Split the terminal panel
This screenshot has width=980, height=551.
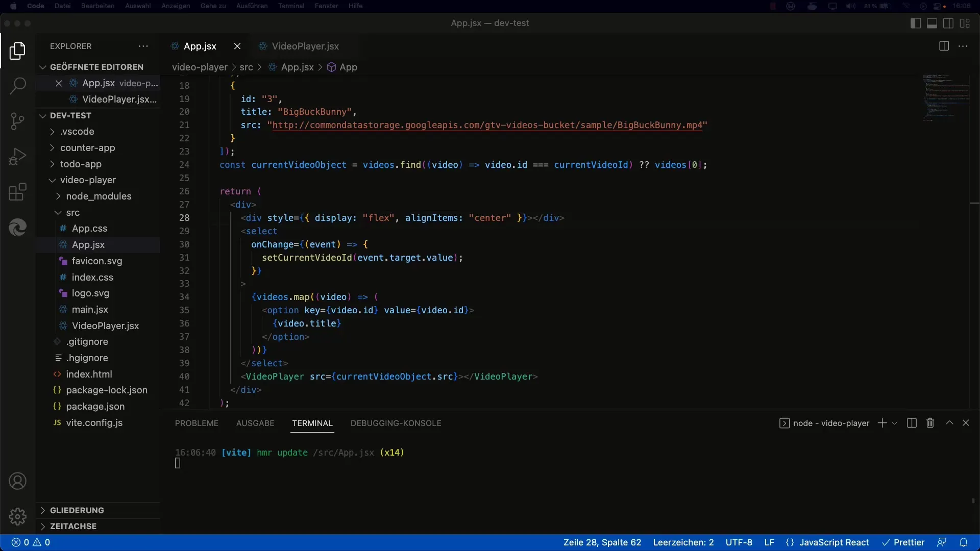pyautogui.click(x=912, y=423)
